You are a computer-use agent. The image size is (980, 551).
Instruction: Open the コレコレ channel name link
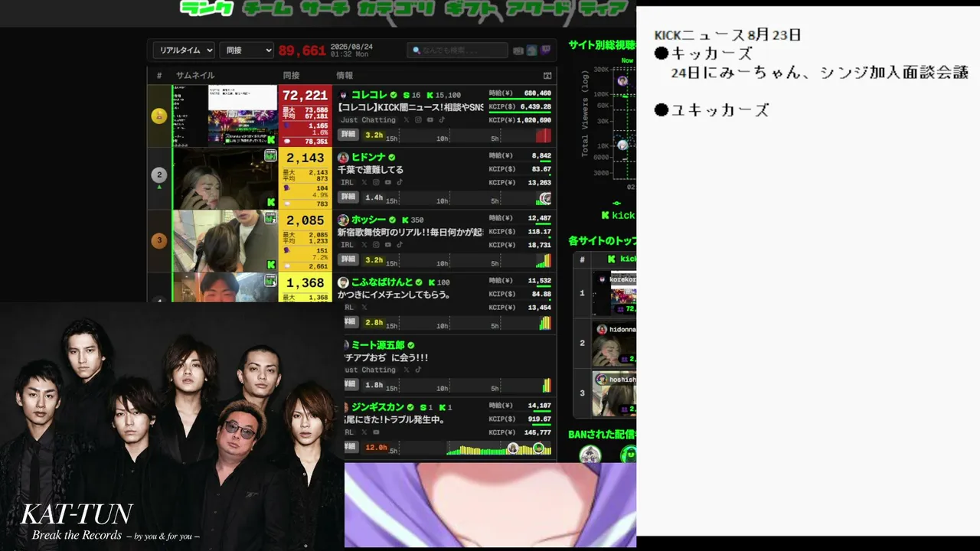pyautogui.click(x=369, y=95)
